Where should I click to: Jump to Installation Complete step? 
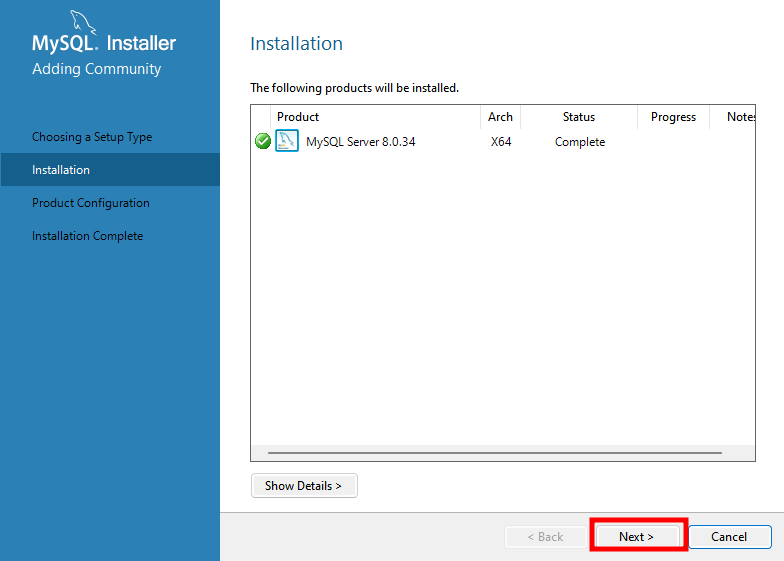88,236
